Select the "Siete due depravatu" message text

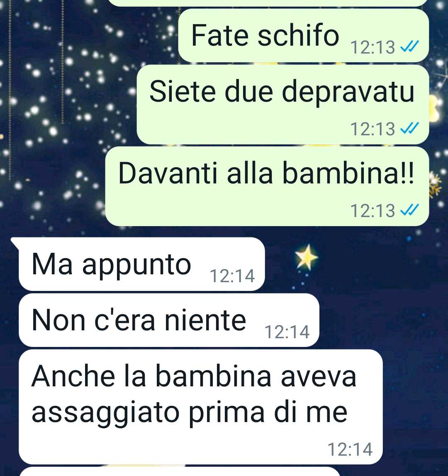[282, 92]
